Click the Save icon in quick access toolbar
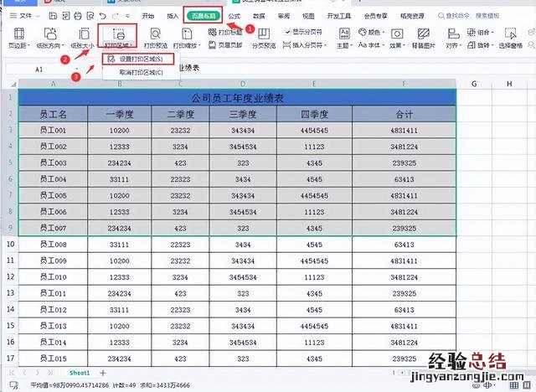Viewport: 536px width, 392px height. click(53, 16)
